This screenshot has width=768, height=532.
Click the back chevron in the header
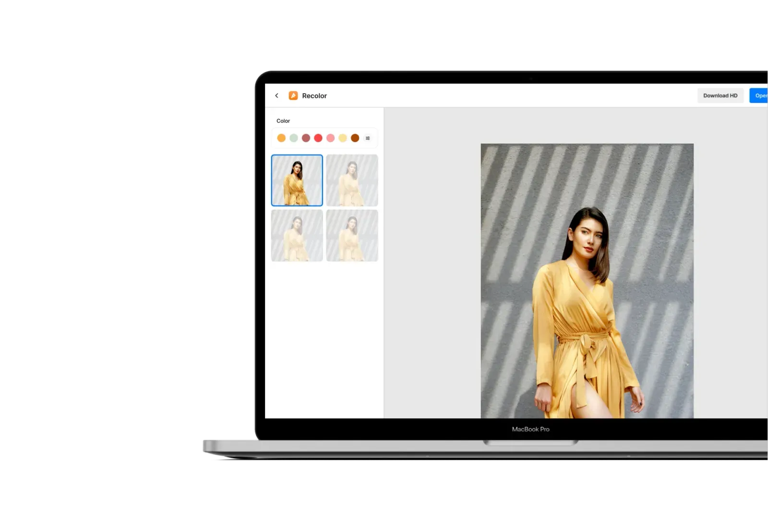277,96
